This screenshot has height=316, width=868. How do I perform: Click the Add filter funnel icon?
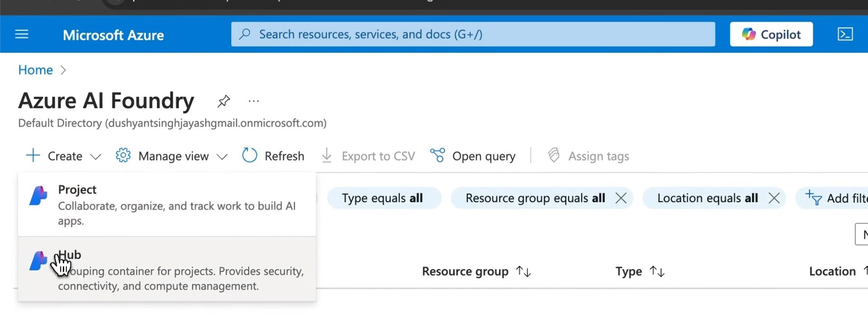(814, 198)
